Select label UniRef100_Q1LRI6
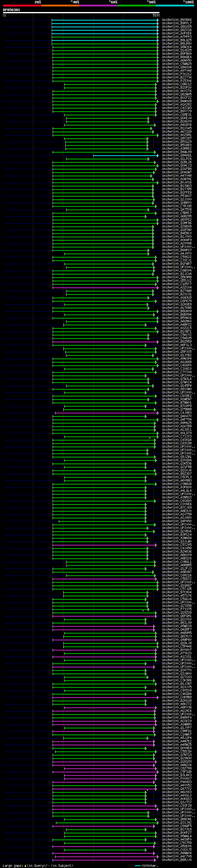 [x=177, y=159]
